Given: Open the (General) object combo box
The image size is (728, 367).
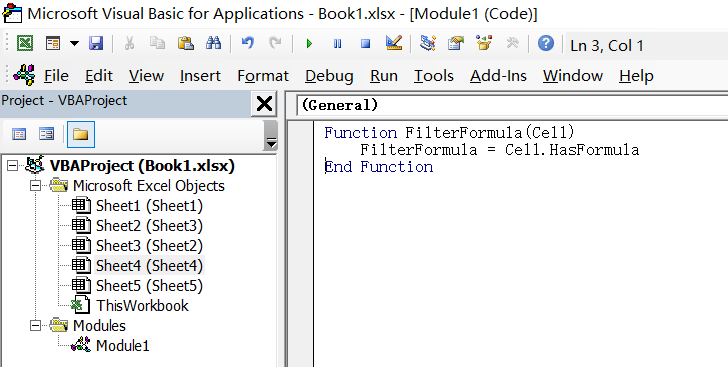Looking at the screenshot, I should 512,105.
